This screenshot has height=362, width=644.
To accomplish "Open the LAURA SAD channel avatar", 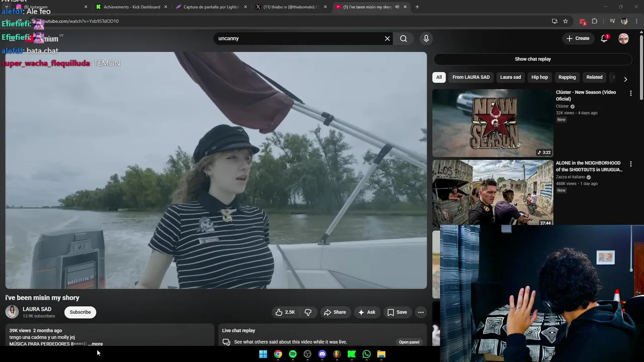I will (12, 312).
